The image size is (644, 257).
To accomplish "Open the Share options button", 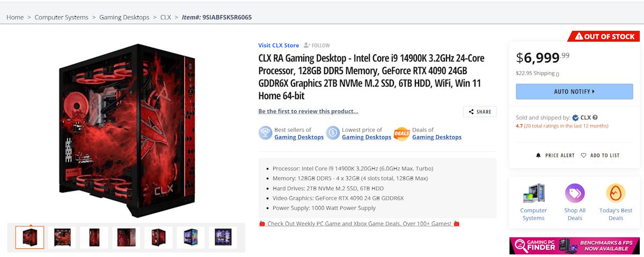I will (480, 112).
